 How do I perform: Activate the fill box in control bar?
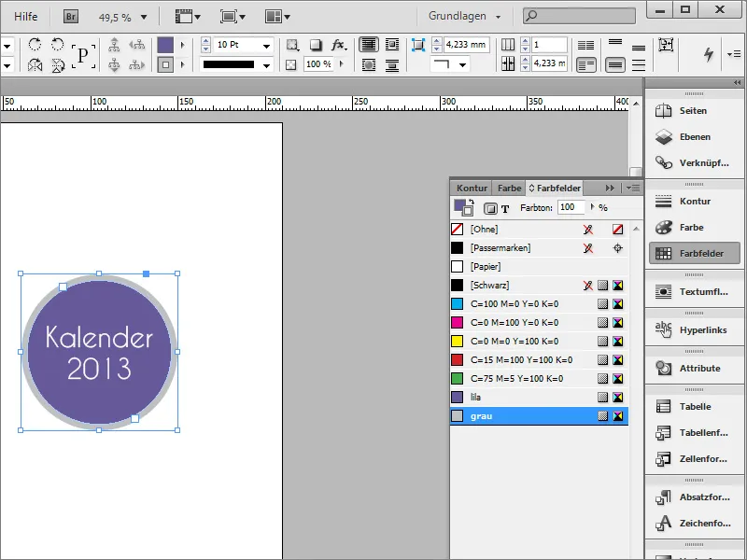165,45
